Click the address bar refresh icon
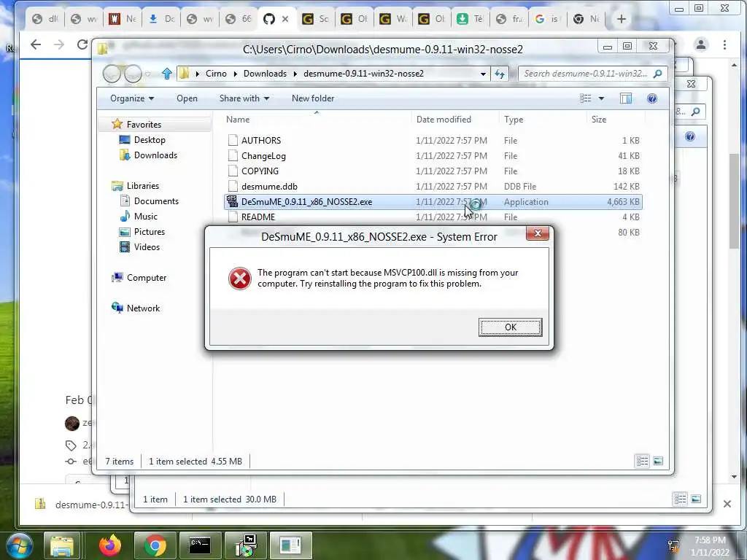 click(x=500, y=74)
